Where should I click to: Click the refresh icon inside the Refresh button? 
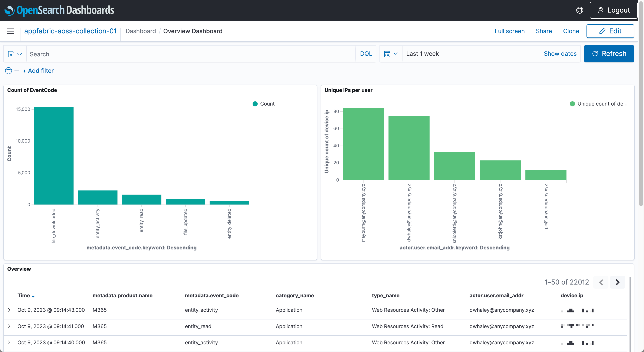[x=595, y=53]
